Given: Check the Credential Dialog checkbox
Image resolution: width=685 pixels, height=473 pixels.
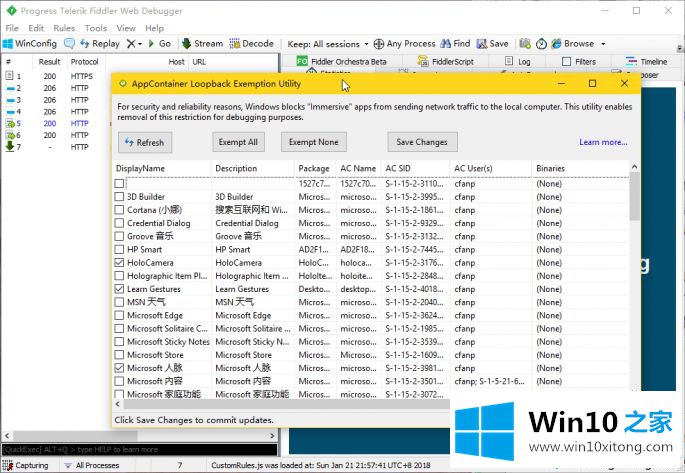Looking at the screenshot, I should 119,223.
